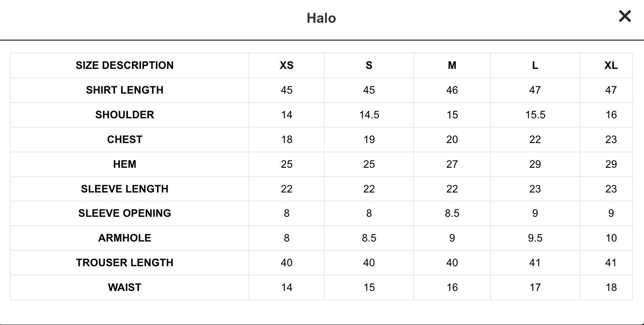Click the Halo title heading
Viewport: 644px width, 325px height.
pyautogui.click(x=321, y=18)
